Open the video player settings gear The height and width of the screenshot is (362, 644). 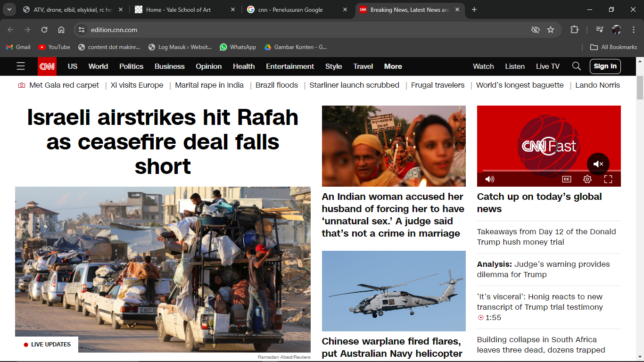click(587, 179)
